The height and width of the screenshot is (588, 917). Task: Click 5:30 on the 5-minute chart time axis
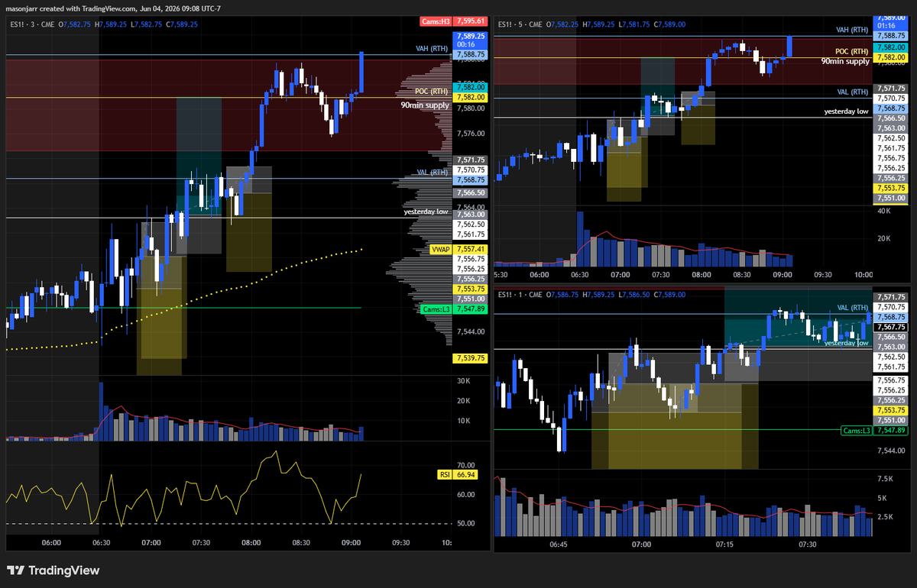pyautogui.click(x=502, y=273)
